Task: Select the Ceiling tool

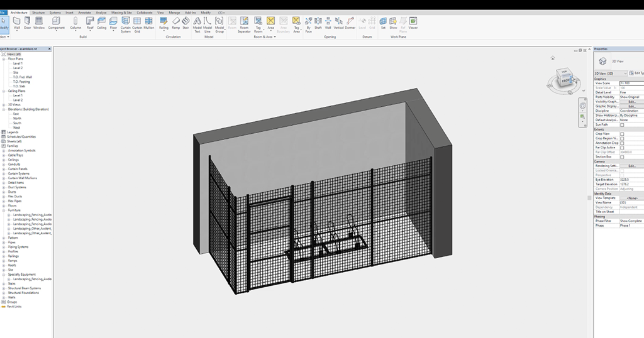Action: [x=101, y=23]
